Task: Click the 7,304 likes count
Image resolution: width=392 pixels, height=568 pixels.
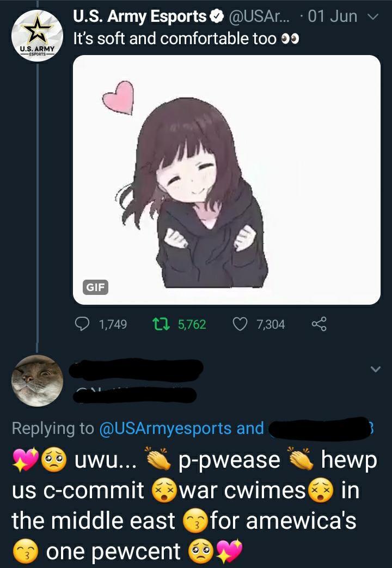Action: click(271, 324)
